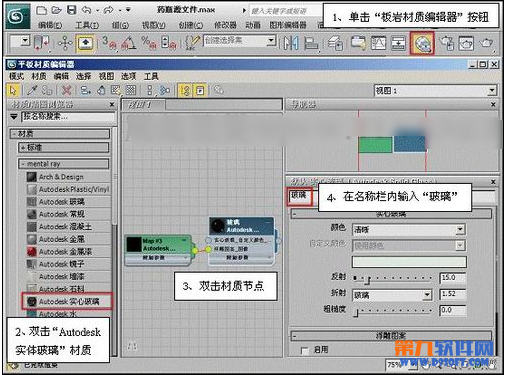505x375 pixels.
Task: Choose the Select tool arrow in Slate toolbar
Action: click(13, 90)
